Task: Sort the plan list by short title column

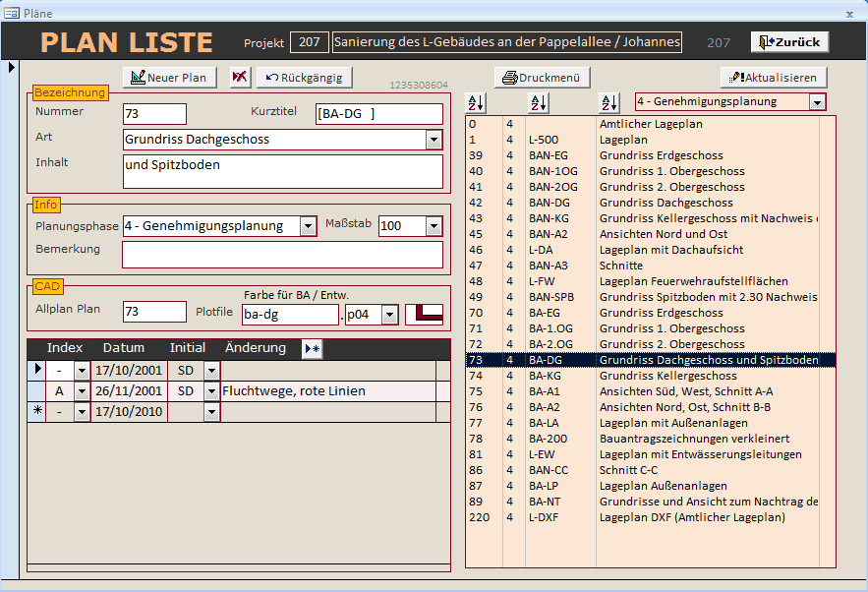Action: [538, 102]
